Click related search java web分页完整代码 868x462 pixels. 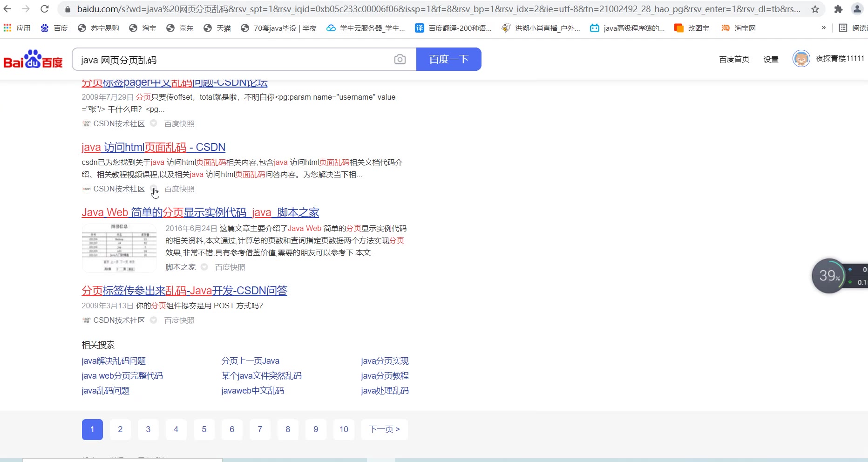tap(122, 376)
